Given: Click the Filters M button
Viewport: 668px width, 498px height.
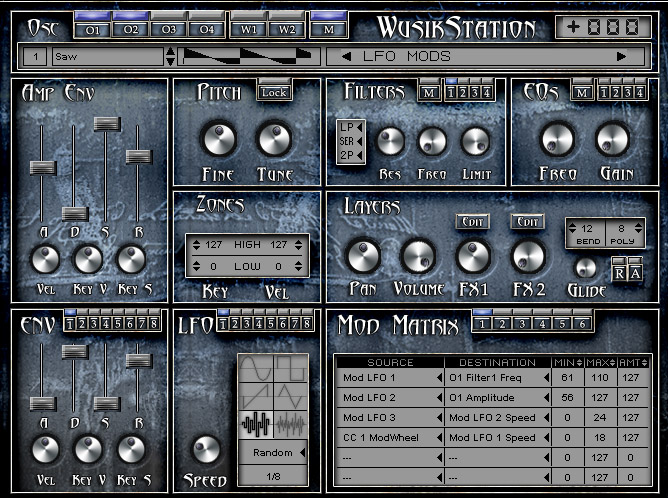Looking at the screenshot, I should coord(429,89).
